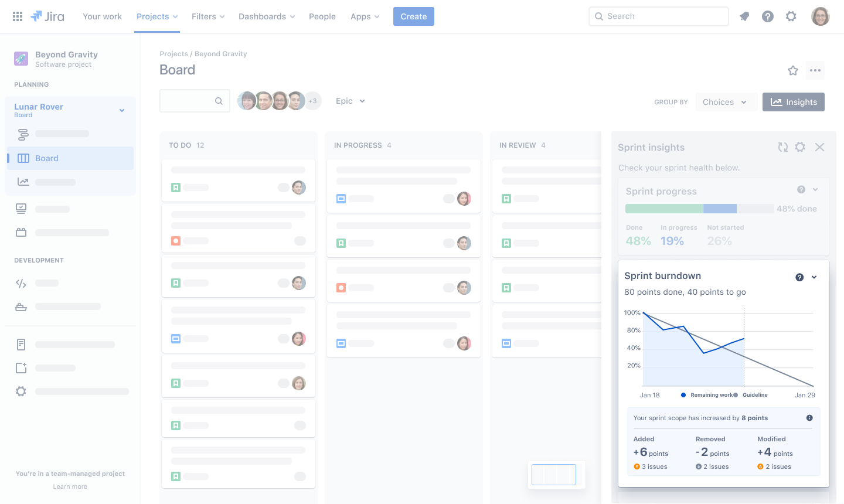Filter by second assignee avatar

click(264, 101)
